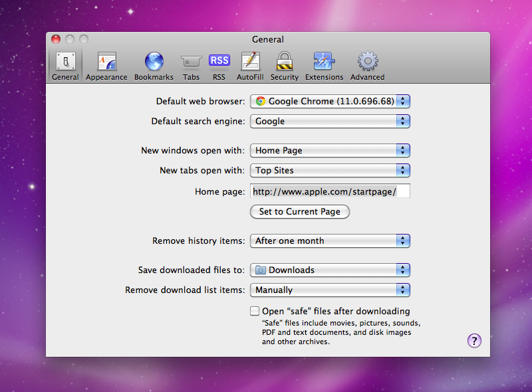Switch to the Appearance preferences pane

[106, 66]
